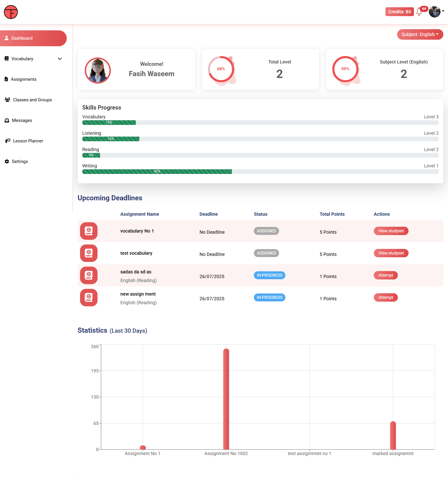Click the Settings gear icon
This screenshot has width=448, height=477.
[7, 162]
